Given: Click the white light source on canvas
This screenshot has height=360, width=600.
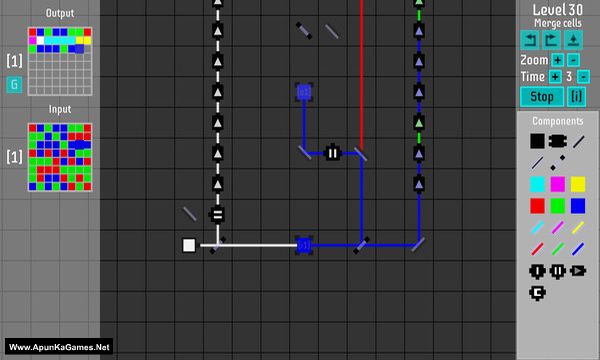Looking at the screenshot, I should tap(189, 245).
